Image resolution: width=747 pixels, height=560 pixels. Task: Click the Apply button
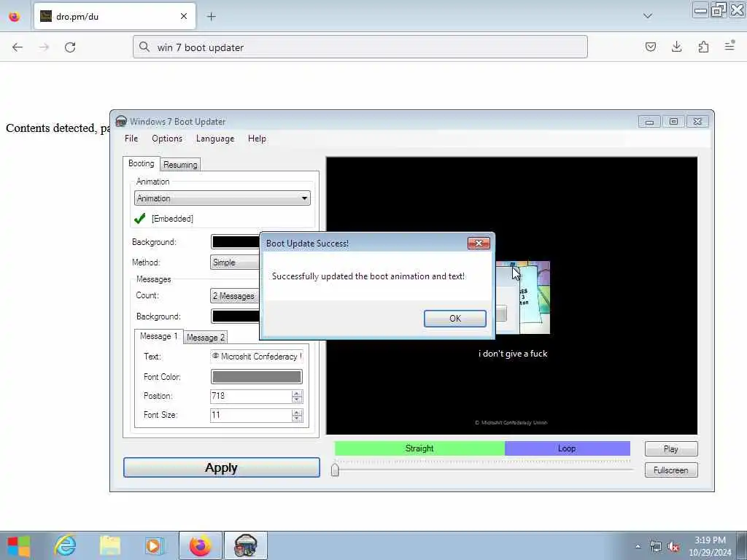(222, 467)
